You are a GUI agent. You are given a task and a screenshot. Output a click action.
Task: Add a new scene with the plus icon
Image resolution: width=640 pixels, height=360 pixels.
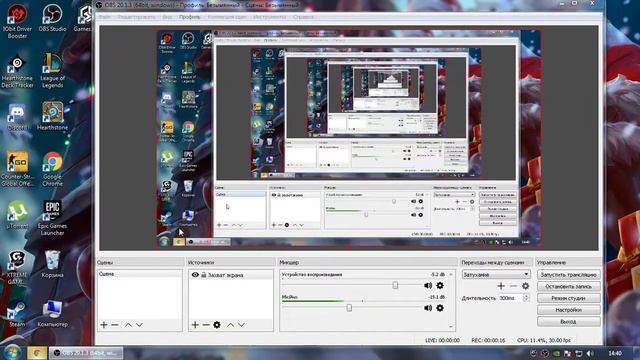pos(104,325)
